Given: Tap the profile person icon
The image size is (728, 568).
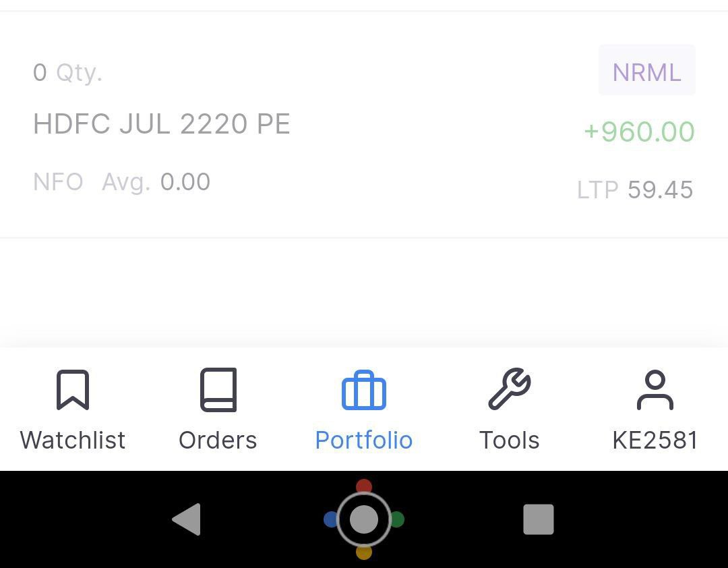Looking at the screenshot, I should click(x=655, y=390).
